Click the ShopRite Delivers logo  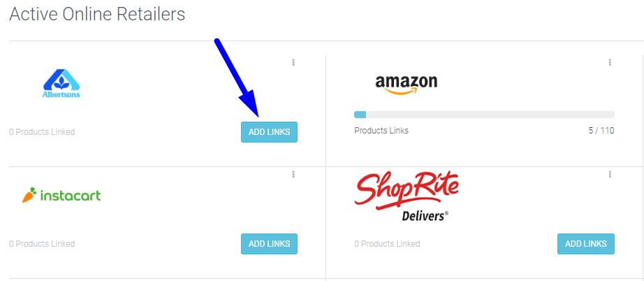[407, 197]
